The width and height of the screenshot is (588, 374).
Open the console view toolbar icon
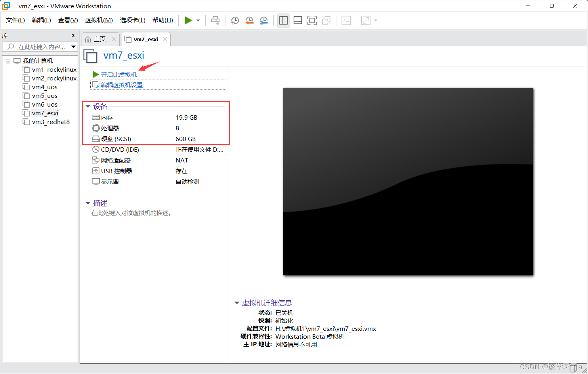346,21
